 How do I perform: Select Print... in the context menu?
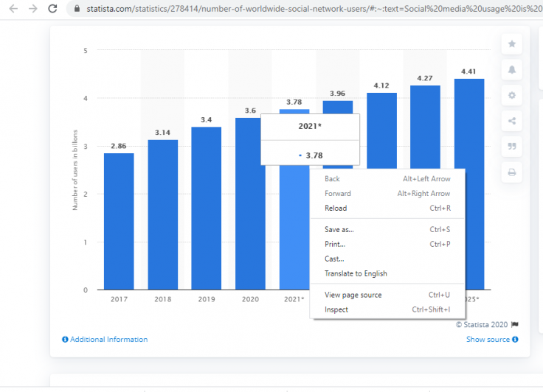(387, 244)
